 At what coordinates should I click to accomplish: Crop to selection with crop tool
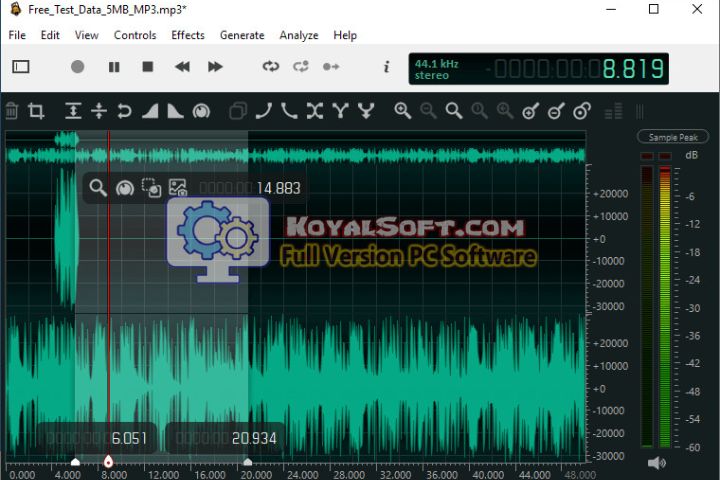click(x=36, y=111)
